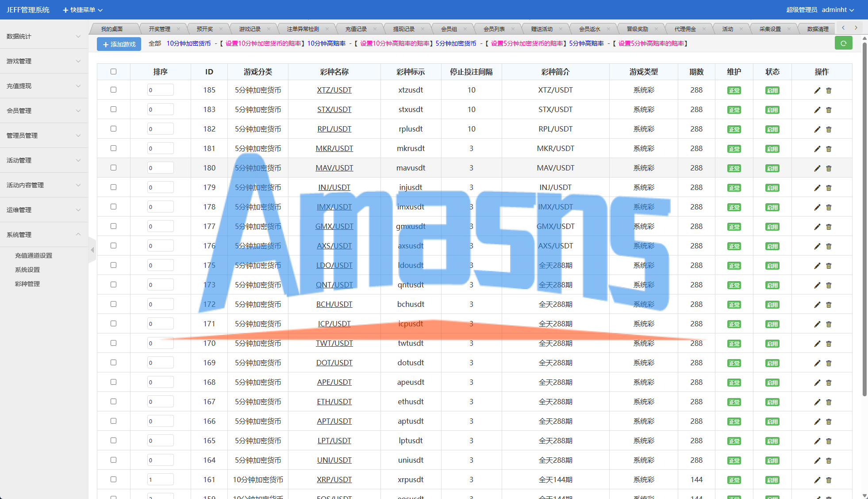Open the 彩种管理 submenu item

point(27,284)
